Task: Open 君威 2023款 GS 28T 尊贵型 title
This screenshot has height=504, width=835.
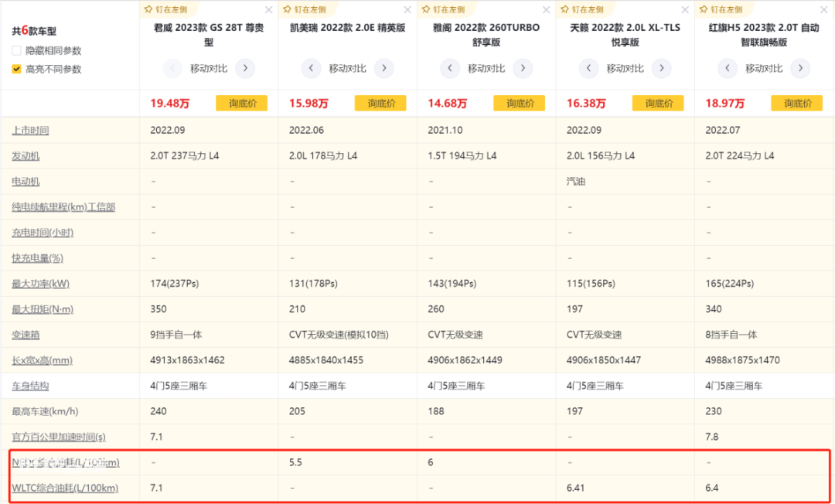Action: 209,35
